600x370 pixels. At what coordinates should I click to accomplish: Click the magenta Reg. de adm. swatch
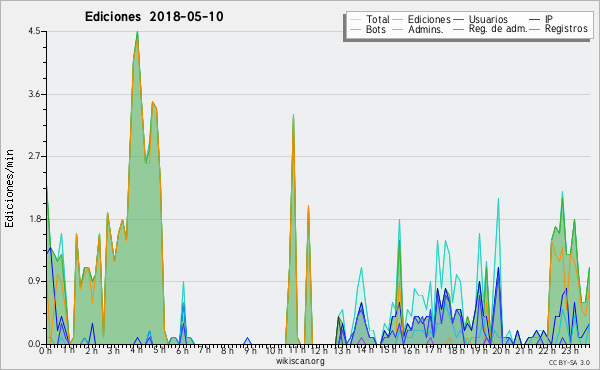click(x=458, y=29)
